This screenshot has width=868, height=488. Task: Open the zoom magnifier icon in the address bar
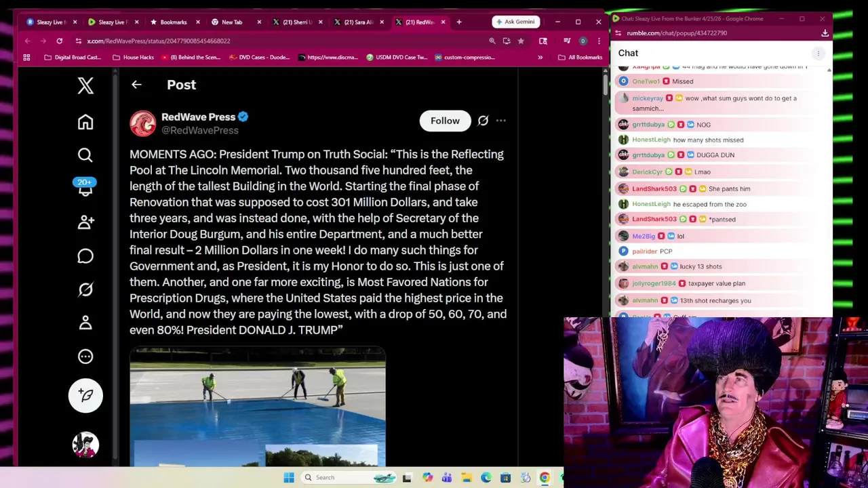[x=492, y=41]
